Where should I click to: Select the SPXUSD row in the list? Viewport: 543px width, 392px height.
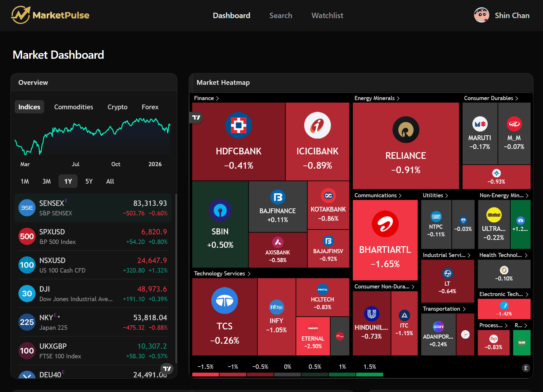click(92, 236)
